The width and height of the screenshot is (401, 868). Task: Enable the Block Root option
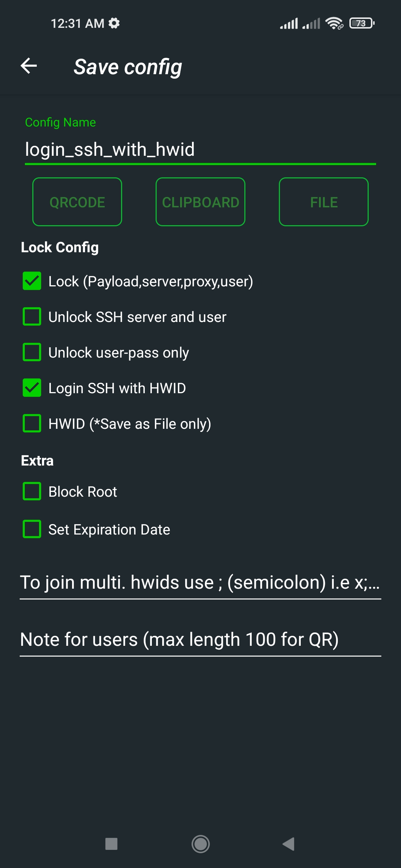[x=32, y=491]
